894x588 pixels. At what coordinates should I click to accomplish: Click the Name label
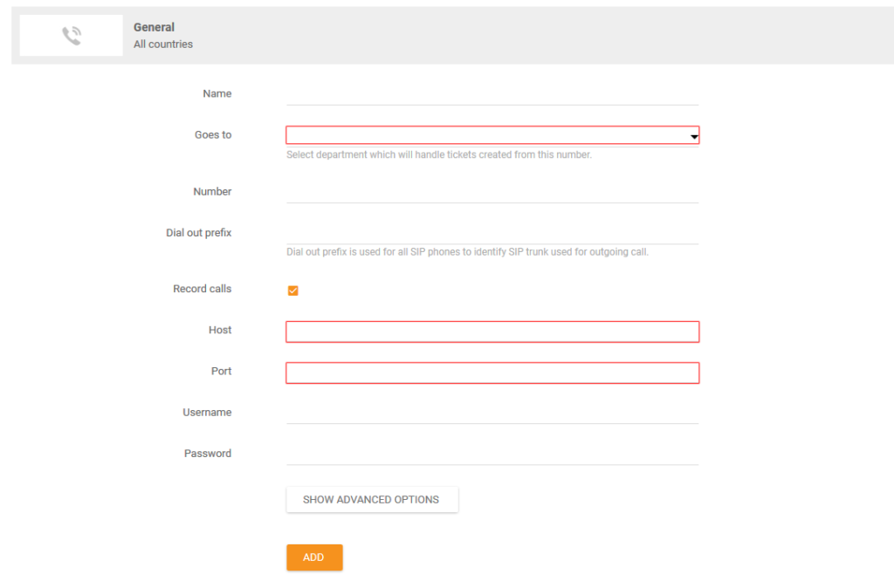217,93
